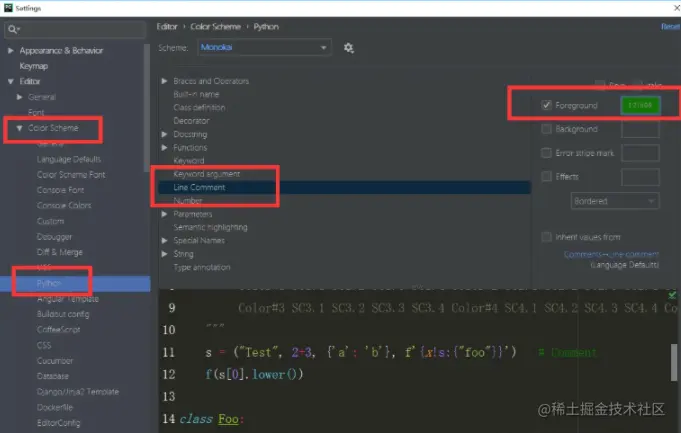This screenshot has width=681, height=433.
Task: Expand the General tree node
Action: click(x=20, y=97)
